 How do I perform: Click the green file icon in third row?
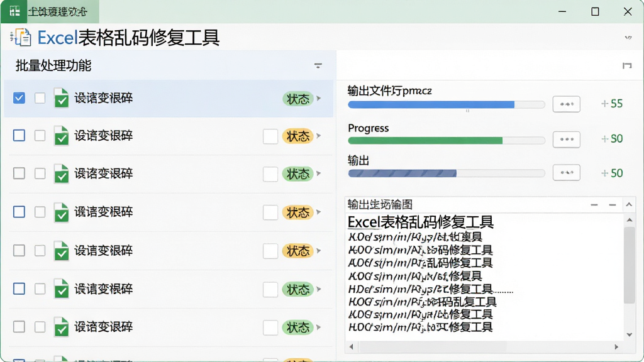pos(61,173)
